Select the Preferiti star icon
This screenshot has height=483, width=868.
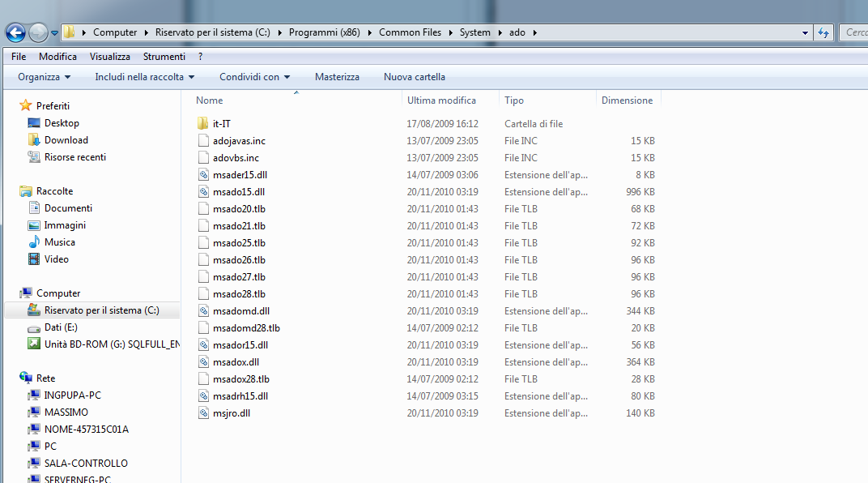(x=25, y=105)
